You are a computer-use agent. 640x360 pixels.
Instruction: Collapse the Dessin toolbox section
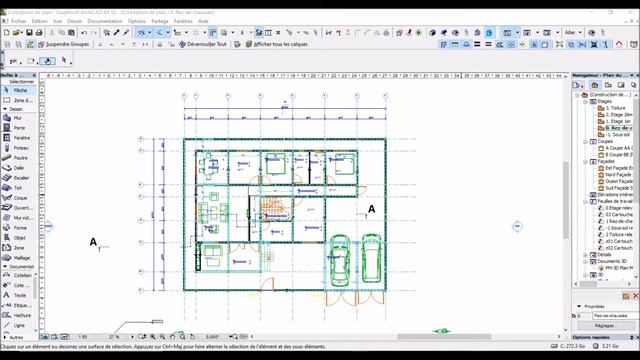point(5,109)
